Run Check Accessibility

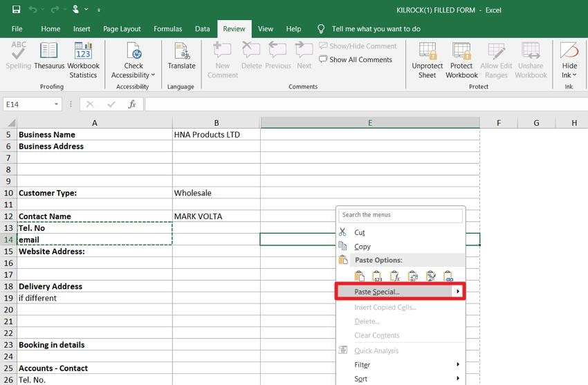(x=133, y=60)
